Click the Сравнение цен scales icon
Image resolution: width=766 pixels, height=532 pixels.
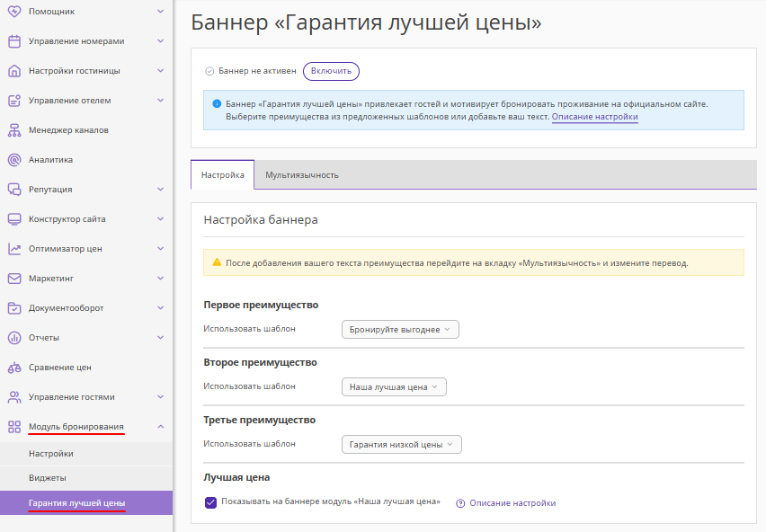tap(14, 368)
